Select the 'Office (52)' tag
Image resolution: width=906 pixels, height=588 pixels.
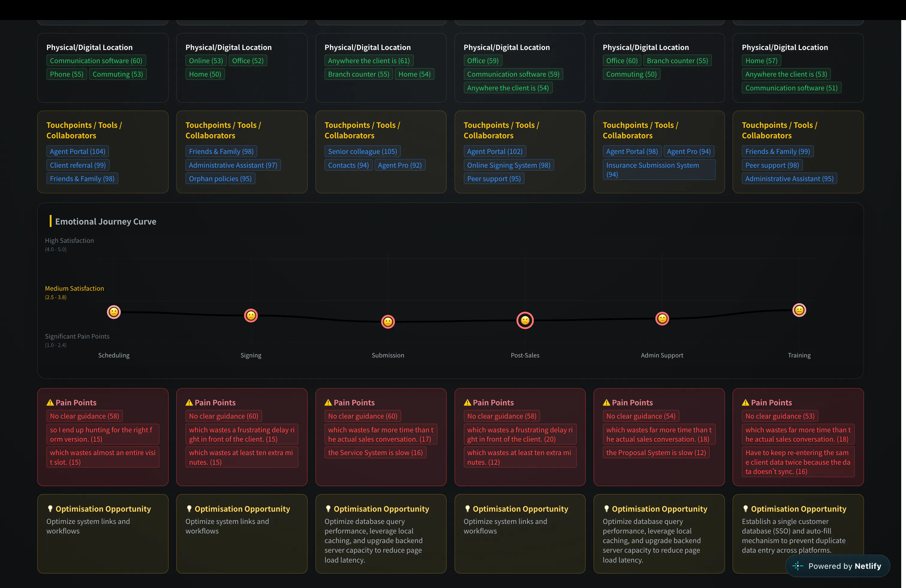(x=248, y=60)
